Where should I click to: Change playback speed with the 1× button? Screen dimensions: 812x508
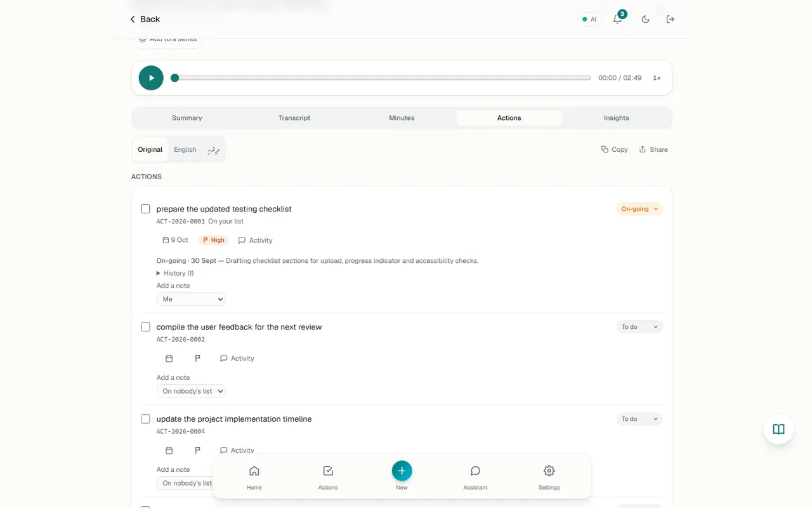657,78
